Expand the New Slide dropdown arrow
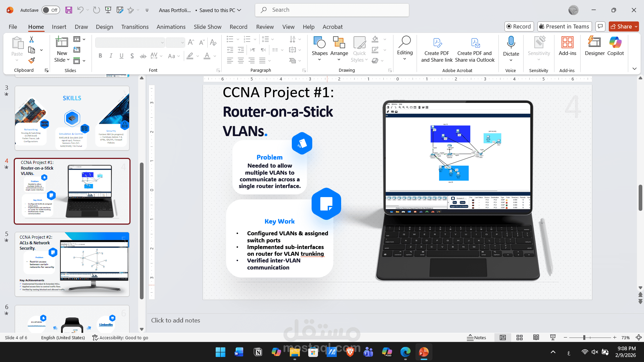The width and height of the screenshot is (644, 362). [68, 60]
